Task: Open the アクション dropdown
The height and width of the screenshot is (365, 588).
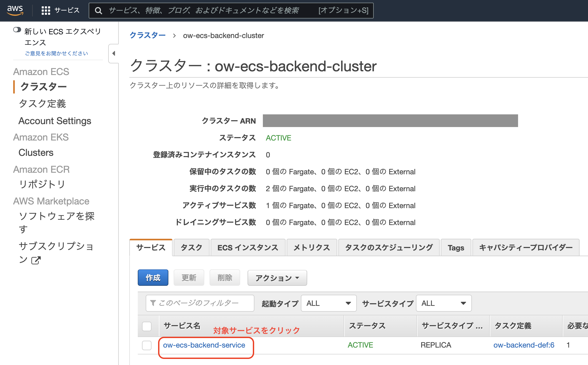Action: pyautogui.click(x=277, y=278)
